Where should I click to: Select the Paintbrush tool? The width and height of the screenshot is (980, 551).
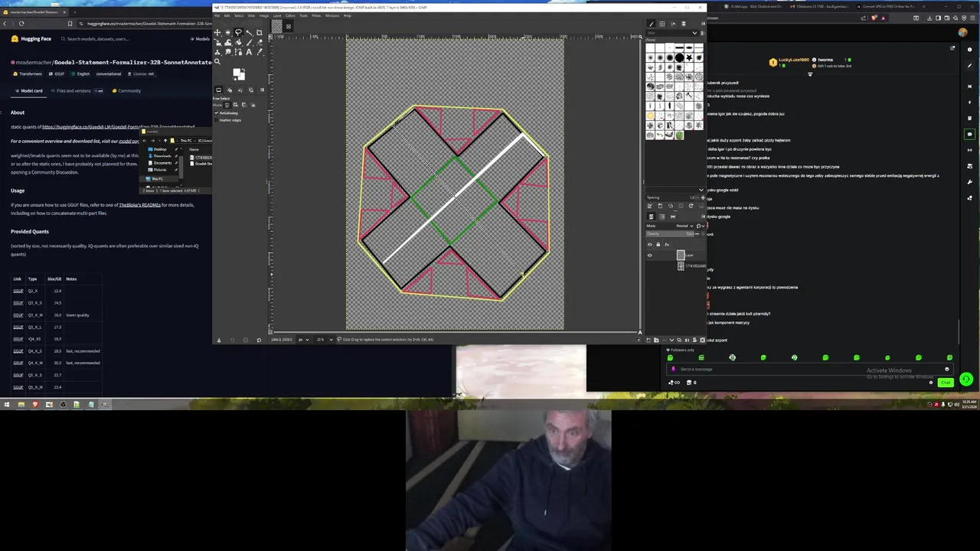tap(249, 42)
